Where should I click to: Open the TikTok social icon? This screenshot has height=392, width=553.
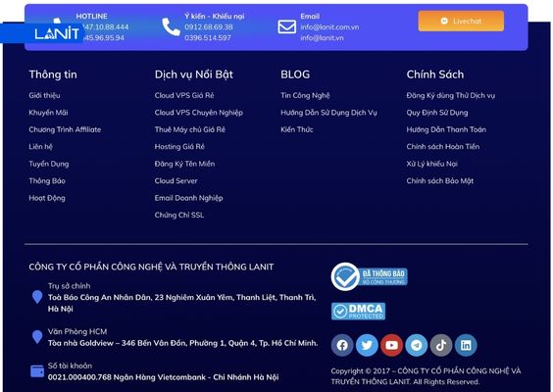[441, 345]
